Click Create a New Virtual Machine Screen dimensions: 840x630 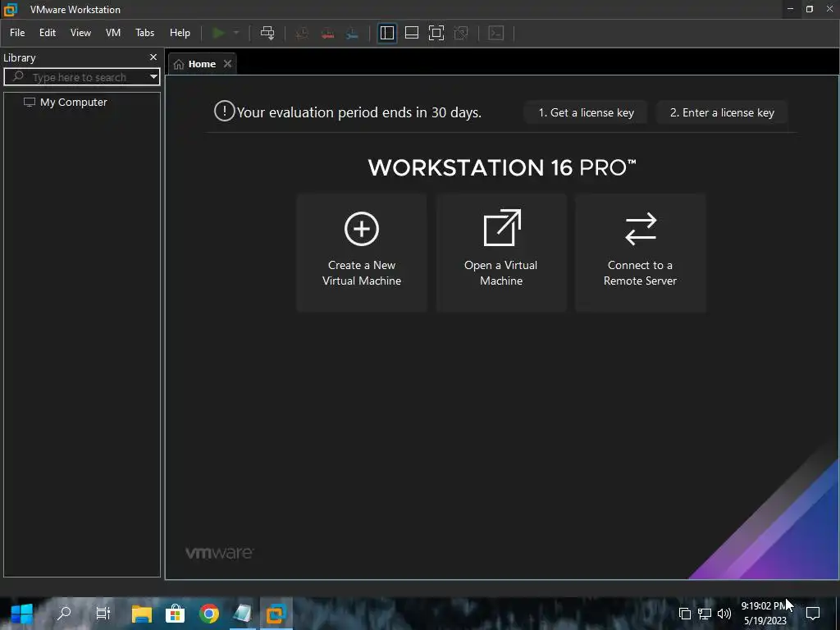362,253
